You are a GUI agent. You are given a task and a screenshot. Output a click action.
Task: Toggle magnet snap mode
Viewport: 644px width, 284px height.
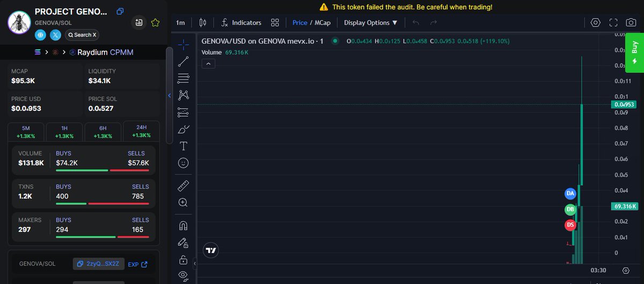pyautogui.click(x=184, y=226)
